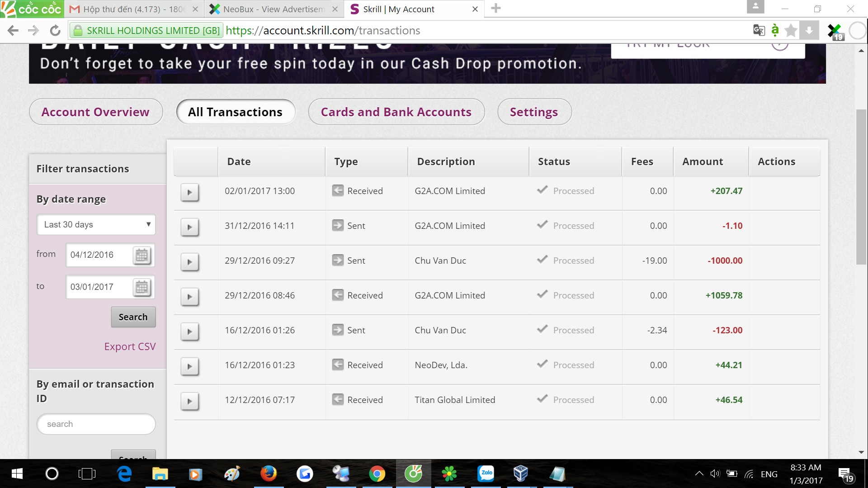Screen dimensions: 868x488
Task: Expand the 29/12/2016 09:27 transaction details
Action: (190, 262)
